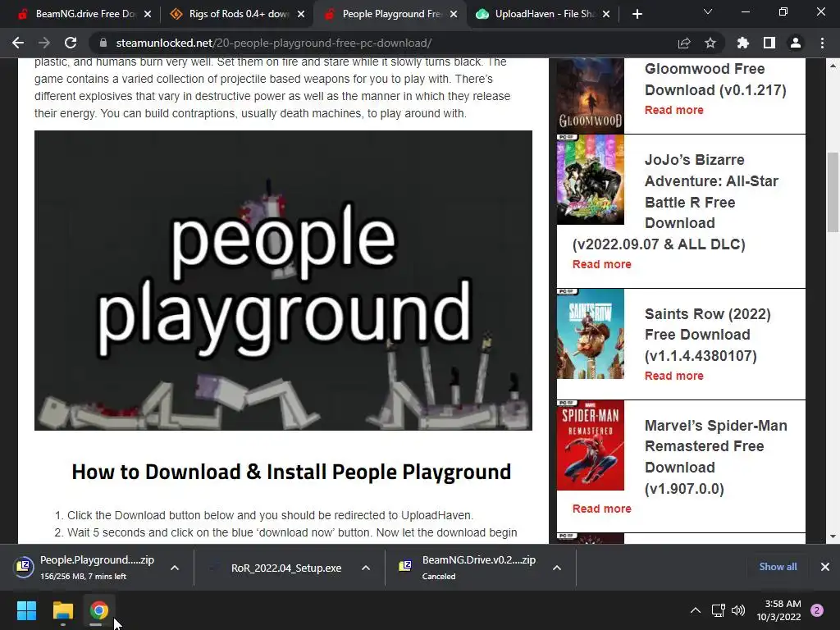Open network settings tray icon
The height and width of the screenshot is (630, 840).
click(x=718, y=610)
